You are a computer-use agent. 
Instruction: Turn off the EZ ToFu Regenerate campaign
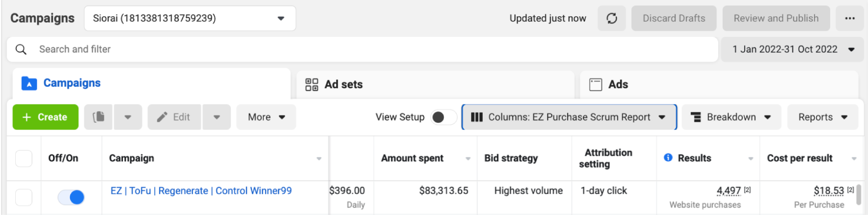click(x=71, y=197)
